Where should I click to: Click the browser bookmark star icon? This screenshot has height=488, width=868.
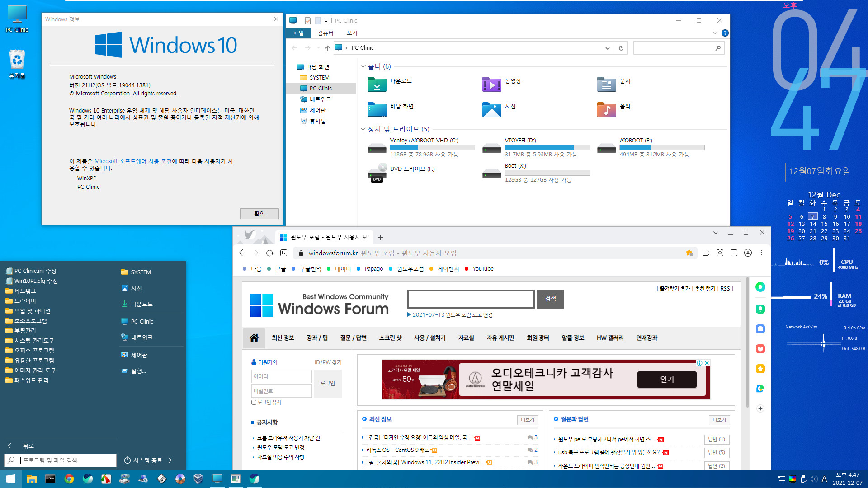tap(689, 253)
